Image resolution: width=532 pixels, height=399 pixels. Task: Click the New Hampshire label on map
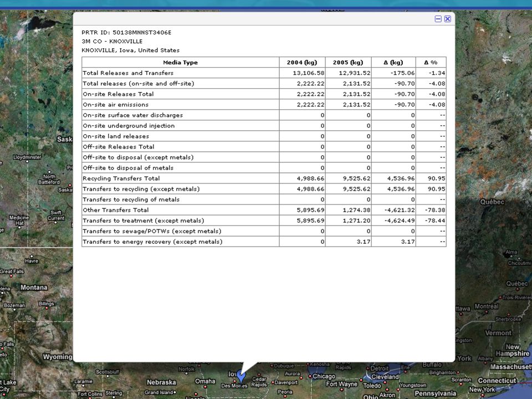(512, 350)
